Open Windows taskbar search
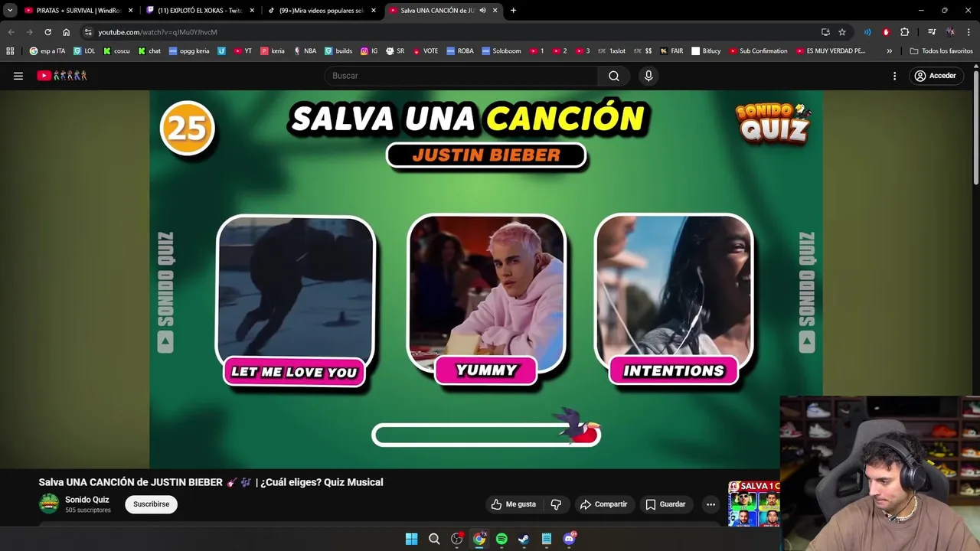Screen dimensions: 980x551 coord(434,539)
